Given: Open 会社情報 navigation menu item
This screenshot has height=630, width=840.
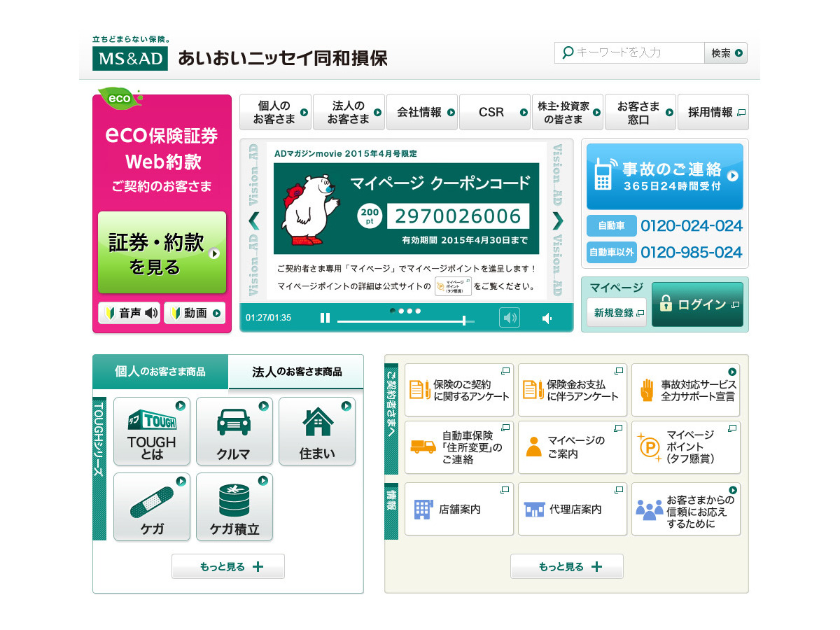Looking at the screenshot, I should pyautogui.click(x=421, y=112).
